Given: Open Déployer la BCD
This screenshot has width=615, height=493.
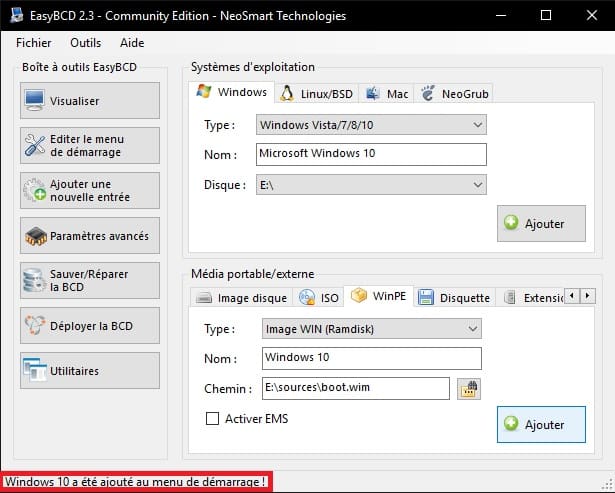Looking at the screenshot, I should 90,326.
